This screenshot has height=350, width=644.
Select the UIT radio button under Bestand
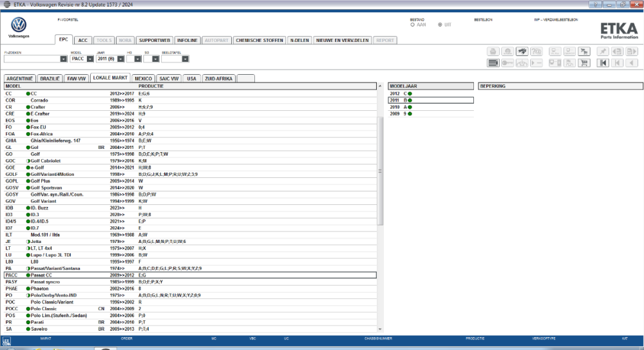click(440, 24)
